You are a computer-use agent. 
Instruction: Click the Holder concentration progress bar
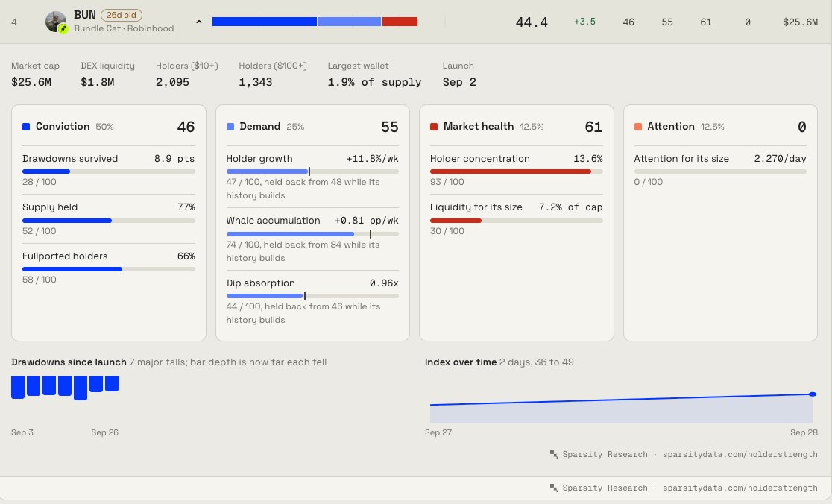pyautogui.click(x=517, y=171)
